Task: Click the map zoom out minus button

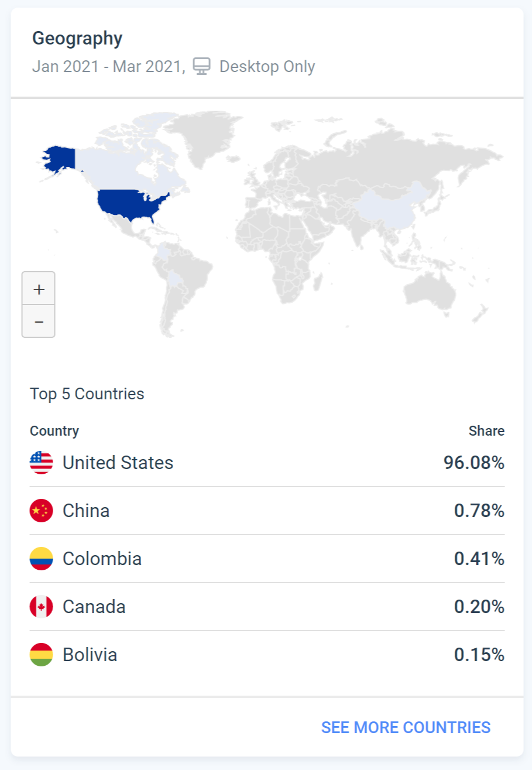Action: click(x=39, y=321)
